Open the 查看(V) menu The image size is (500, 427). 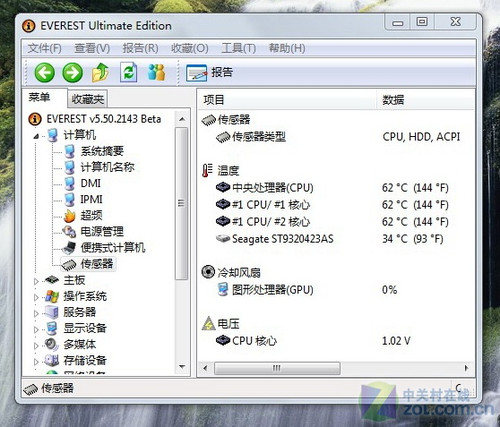pos(92,48)
